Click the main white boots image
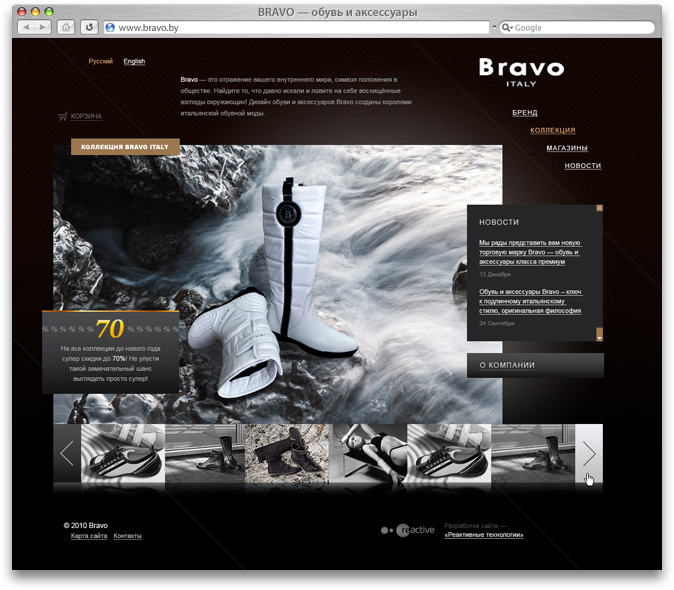 tap(278, 284)
